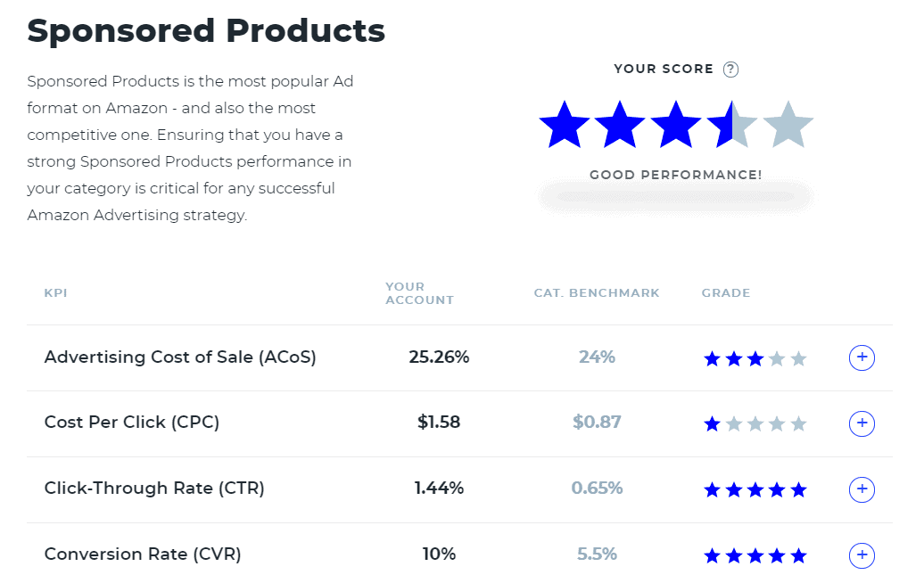Click the Your Account column header
Viewport: 924px width, 583px height.
419,293
